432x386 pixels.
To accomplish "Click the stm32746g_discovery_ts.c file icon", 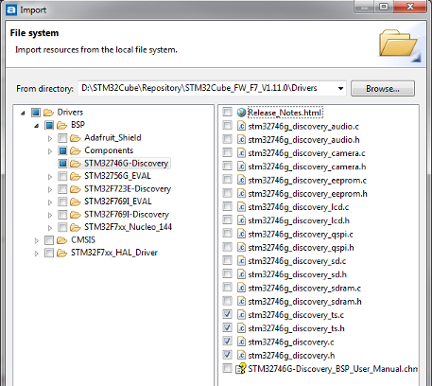I will pos(241,315).
